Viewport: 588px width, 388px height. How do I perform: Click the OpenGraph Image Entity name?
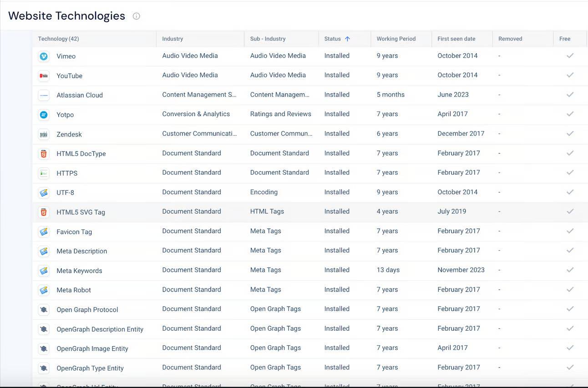click(x=92, y=348)
